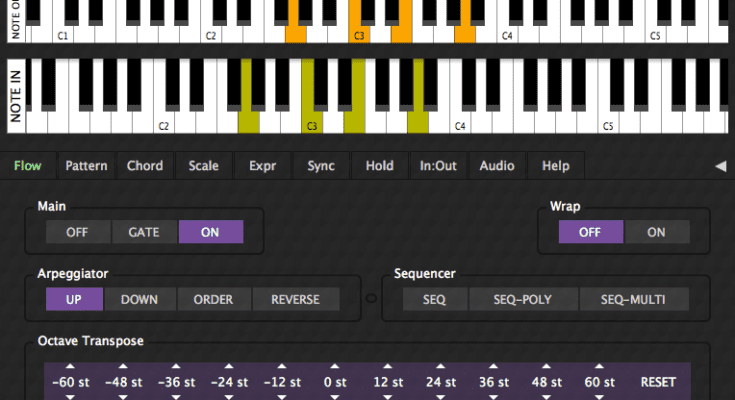The height and width of the screenshot is (400, 735).
Task: Set Main mode to OFF
Action: tap(78, 232)
